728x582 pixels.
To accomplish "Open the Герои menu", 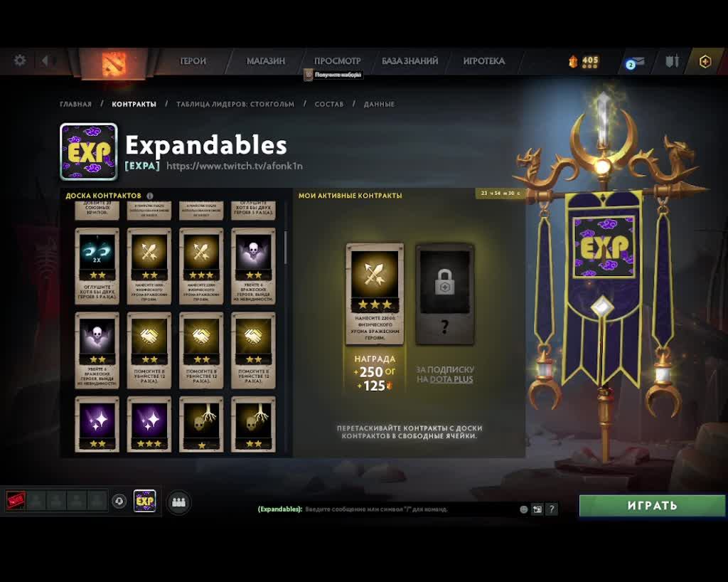I will (193, 61).
